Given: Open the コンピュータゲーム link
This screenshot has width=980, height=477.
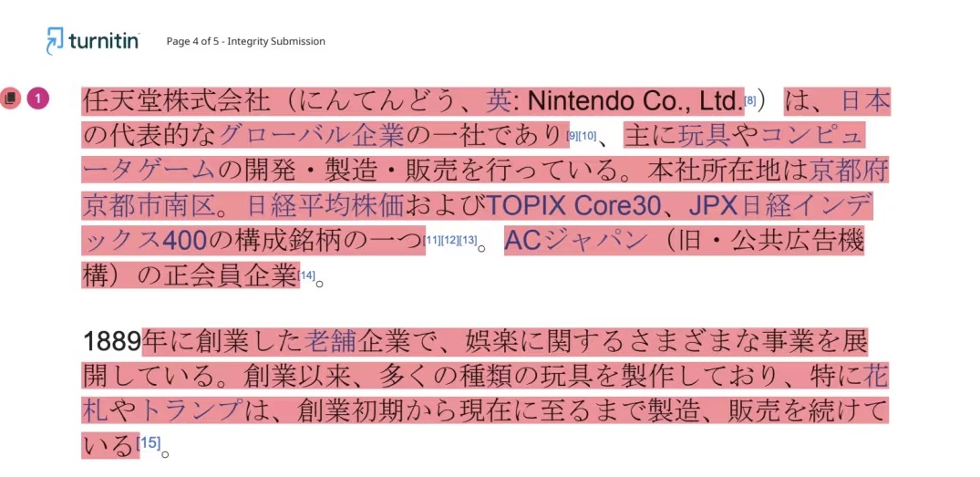Looking at the screenshot, I should tap(811, 135).
